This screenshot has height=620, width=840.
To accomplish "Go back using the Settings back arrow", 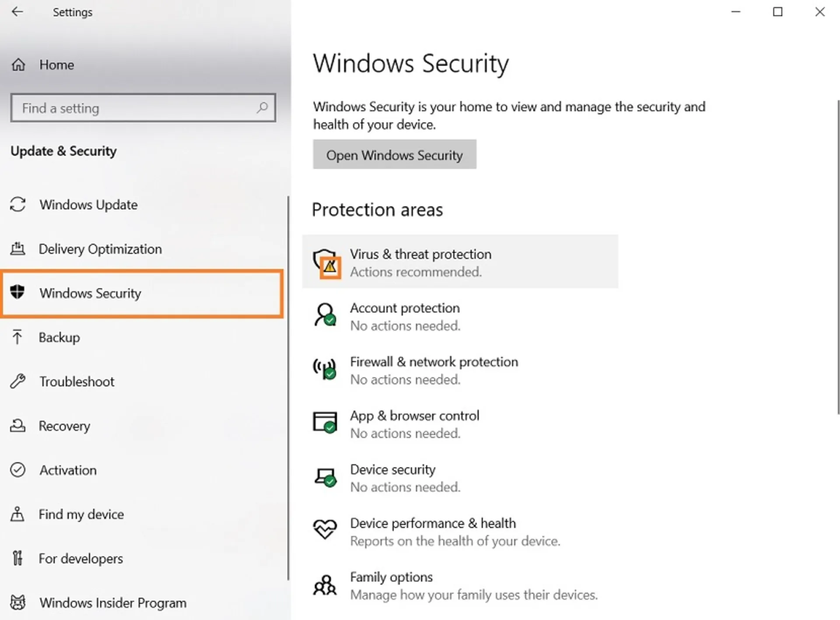I will tap(17, 12).
